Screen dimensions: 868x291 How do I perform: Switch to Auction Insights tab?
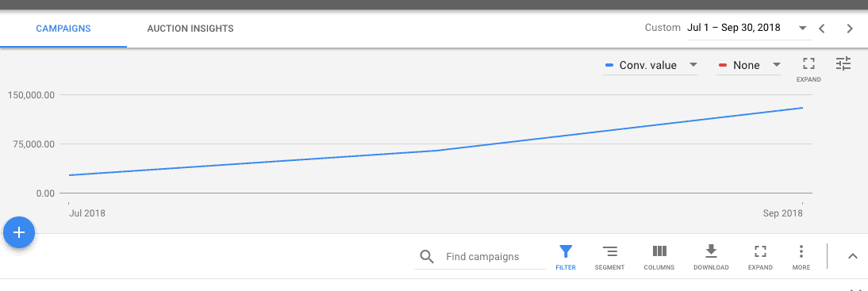coord(190,29)
